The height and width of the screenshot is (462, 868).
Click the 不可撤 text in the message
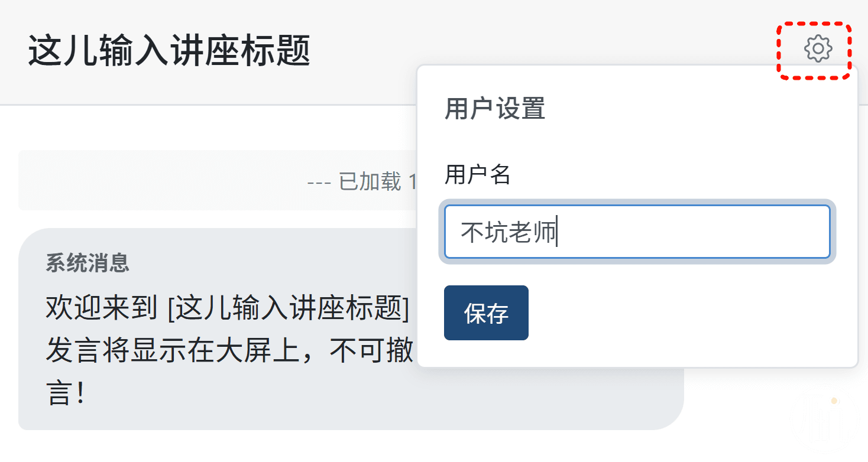click(372, 352)
